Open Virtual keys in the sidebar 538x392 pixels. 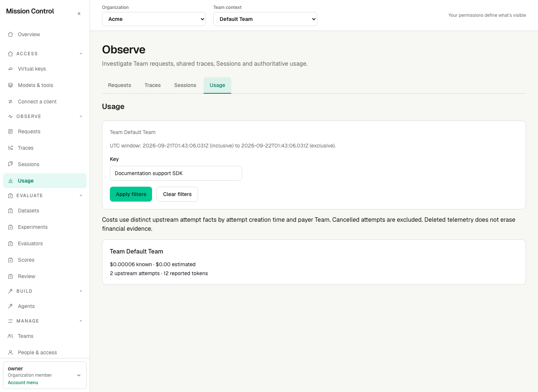(x=45, y=69)
